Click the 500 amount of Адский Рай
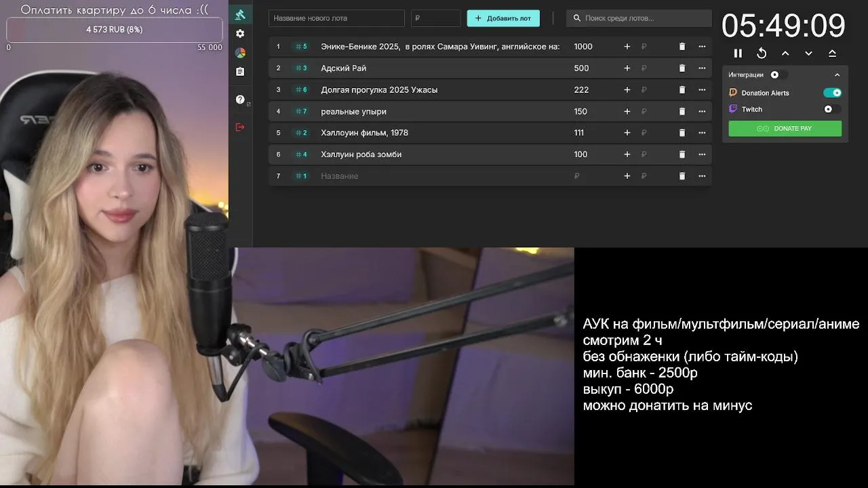 pyautogui.click(x=581, y=68)
